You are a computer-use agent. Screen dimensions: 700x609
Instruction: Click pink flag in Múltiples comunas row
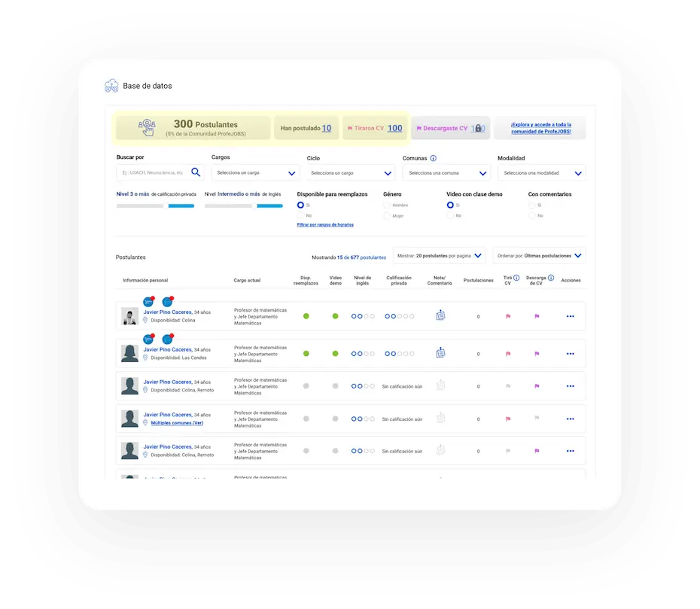pos(507,419)
